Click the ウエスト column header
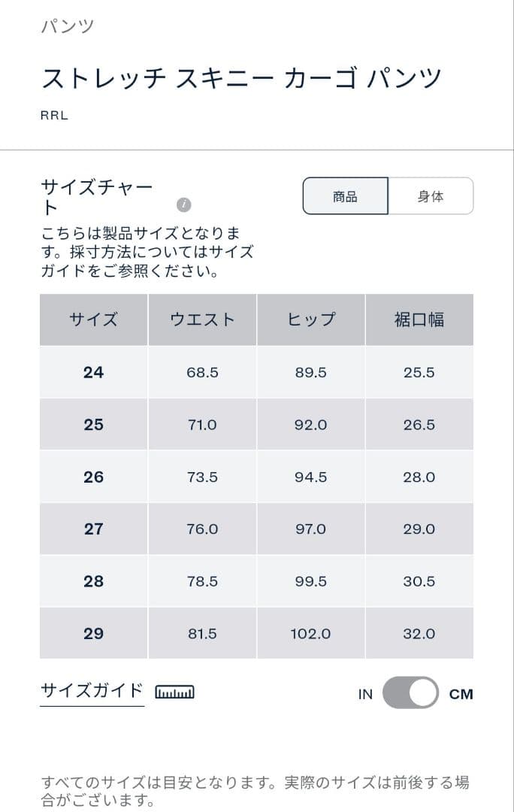The height and width of the screenshot is (812, 514). tap(201, 320)
